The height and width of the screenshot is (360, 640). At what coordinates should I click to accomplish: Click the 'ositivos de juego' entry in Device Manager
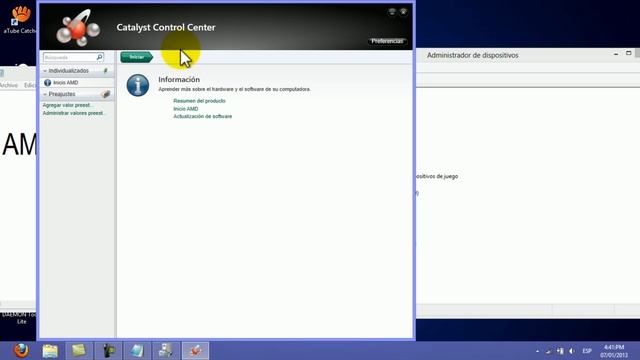(437, 176)
